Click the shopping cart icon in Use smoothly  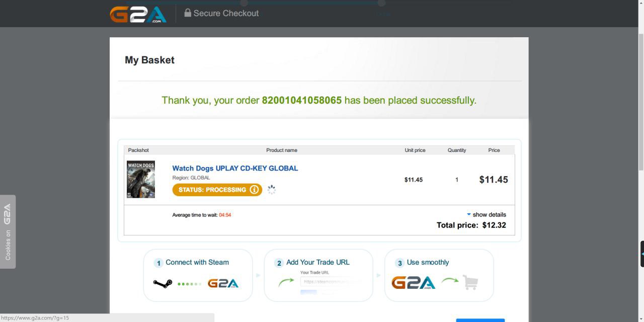pyautogui.click(x=470, y=282)
